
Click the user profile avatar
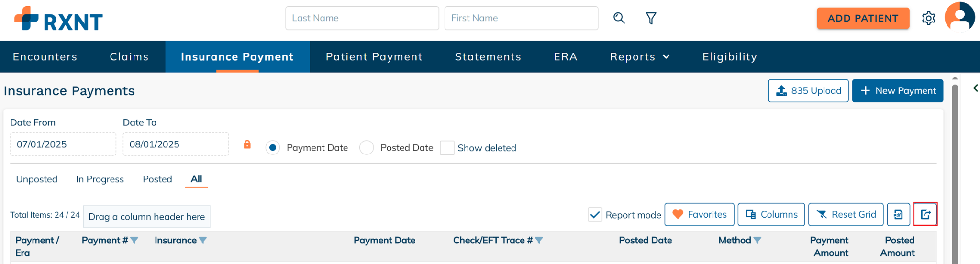(x=959, y=17)
